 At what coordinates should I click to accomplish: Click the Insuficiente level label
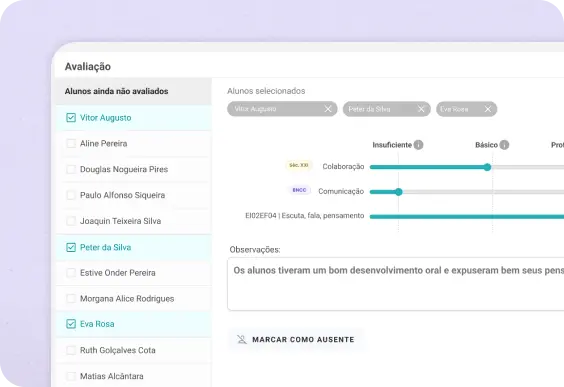click(x=392, y=145)
